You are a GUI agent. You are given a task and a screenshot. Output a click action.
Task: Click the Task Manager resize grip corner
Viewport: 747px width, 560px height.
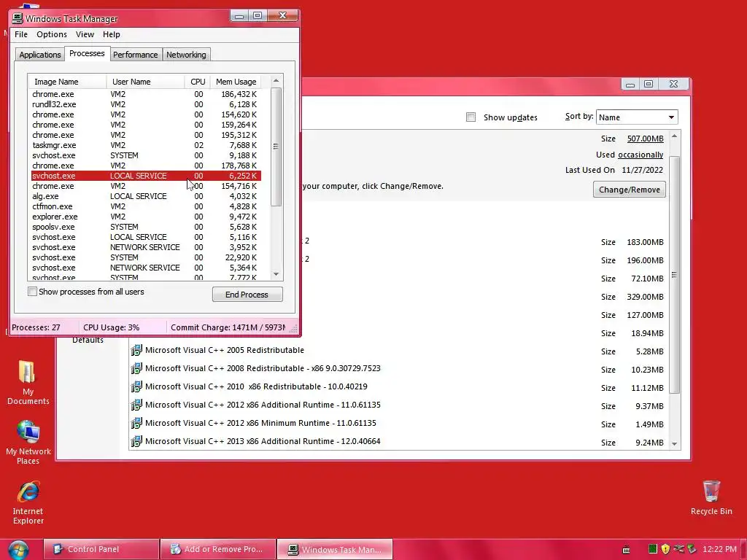pyautogui.click(x=293, y=328)
